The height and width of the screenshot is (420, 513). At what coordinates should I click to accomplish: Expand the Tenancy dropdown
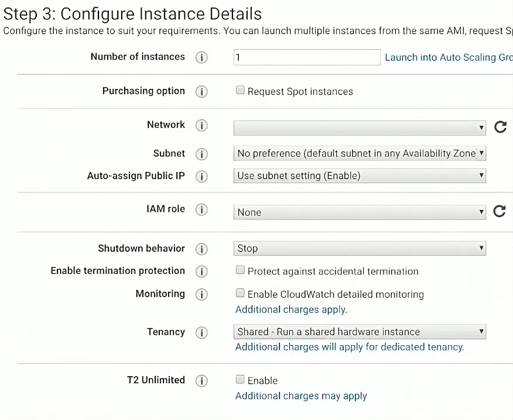(x=360, y=332)
